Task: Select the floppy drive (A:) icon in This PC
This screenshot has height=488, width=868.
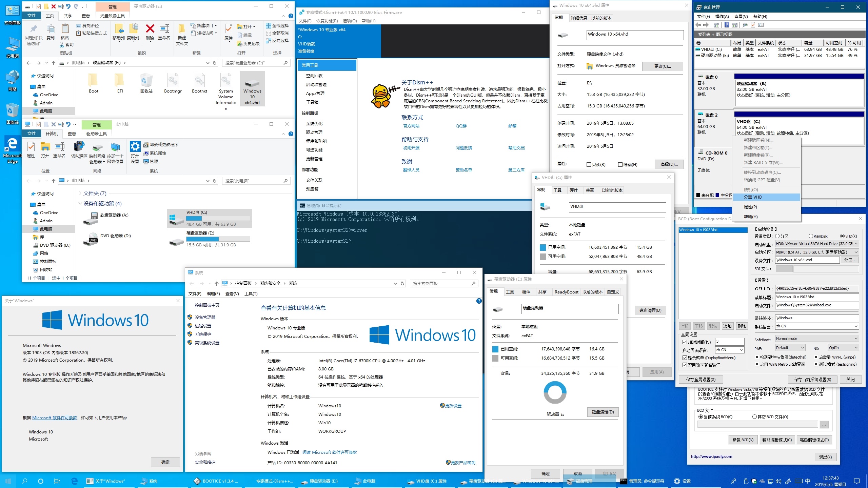Action: pyautogui.click(x=91, y=218)
